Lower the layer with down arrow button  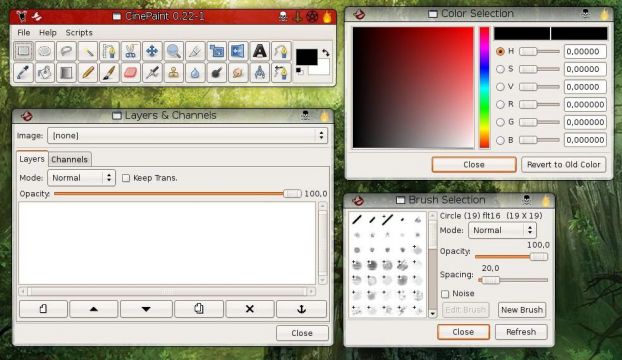[x=146, y=309]
